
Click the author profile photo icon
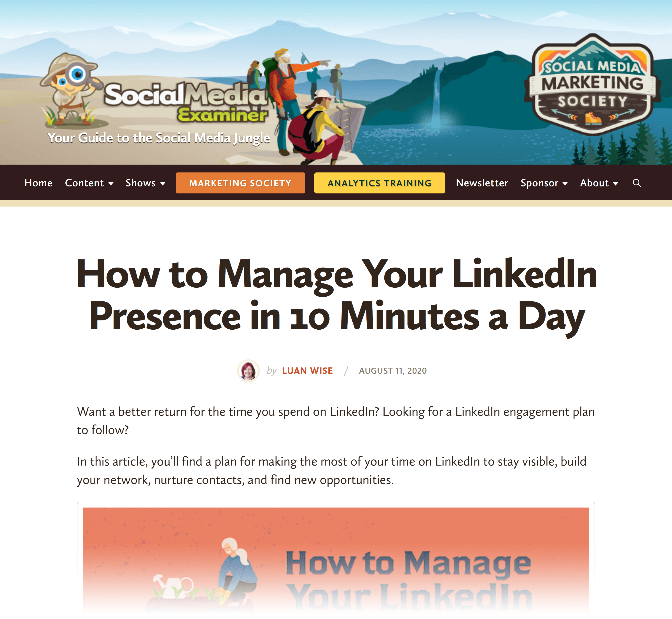(247, 370)
